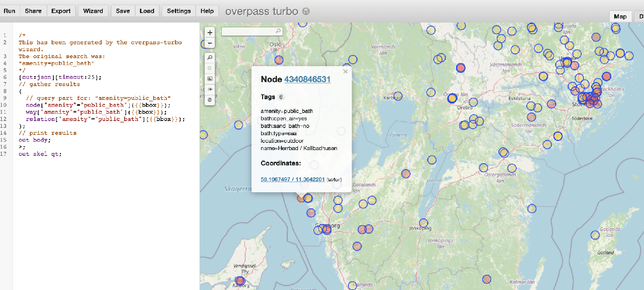Click the Save button
This screenshot has height=290, width=644.
tap(123, 11)
